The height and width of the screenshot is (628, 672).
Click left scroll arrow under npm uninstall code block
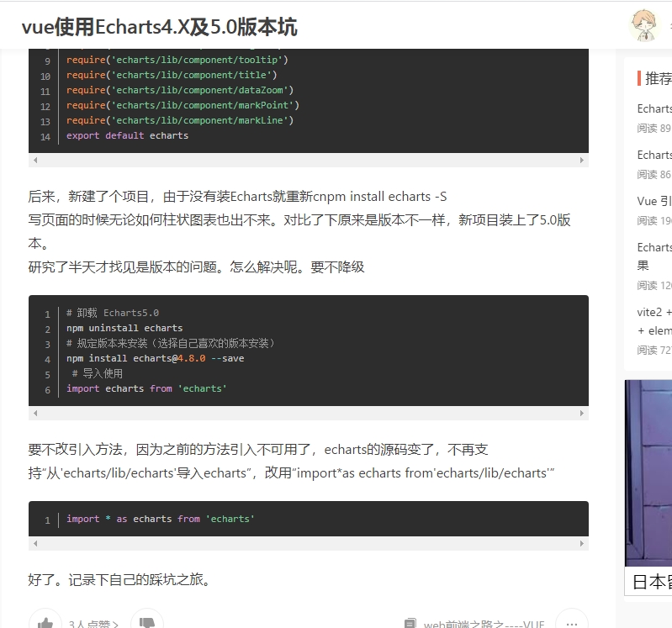click(x=35, y=414)
